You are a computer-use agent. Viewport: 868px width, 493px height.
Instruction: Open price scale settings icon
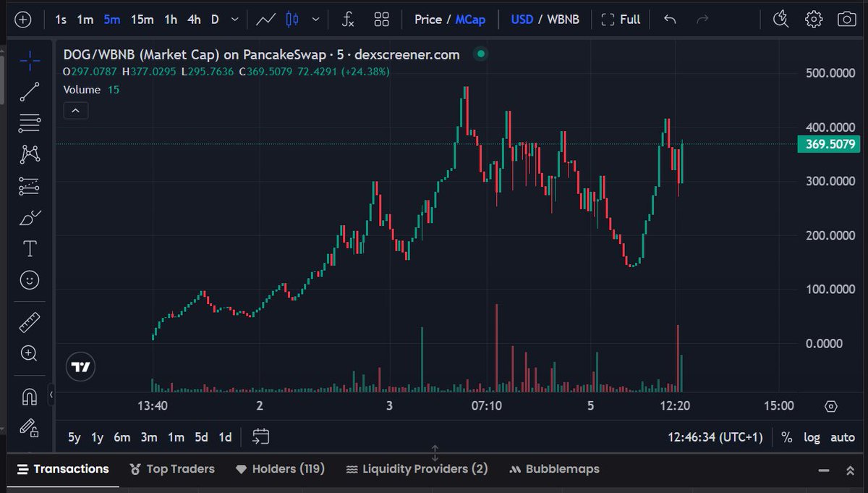click(x=830, y=406)
